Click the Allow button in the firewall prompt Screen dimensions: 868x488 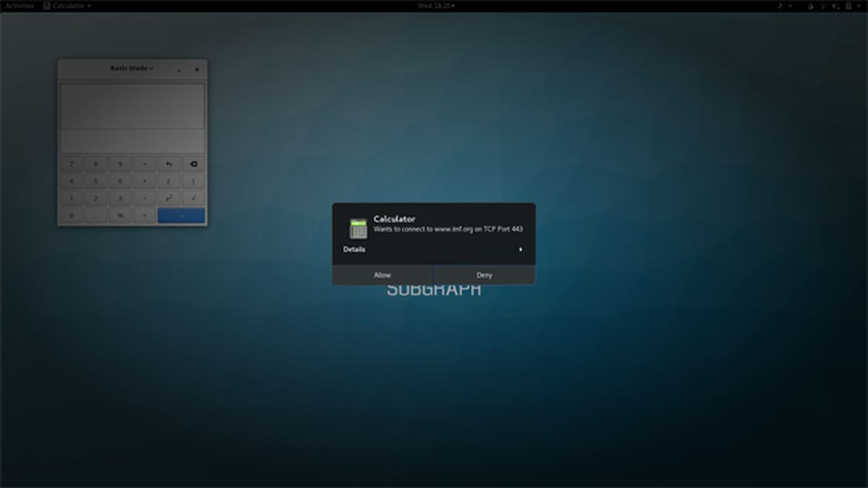(383, 275)
